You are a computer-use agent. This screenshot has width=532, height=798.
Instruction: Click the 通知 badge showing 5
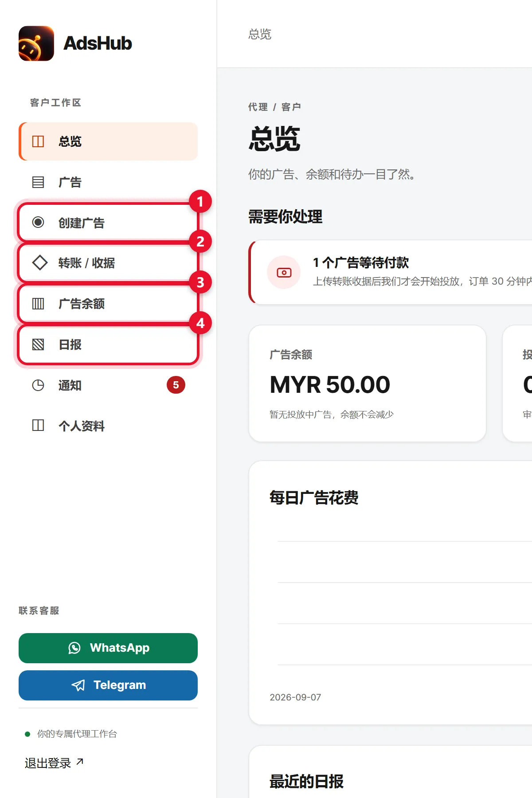[x=176, y=385]
